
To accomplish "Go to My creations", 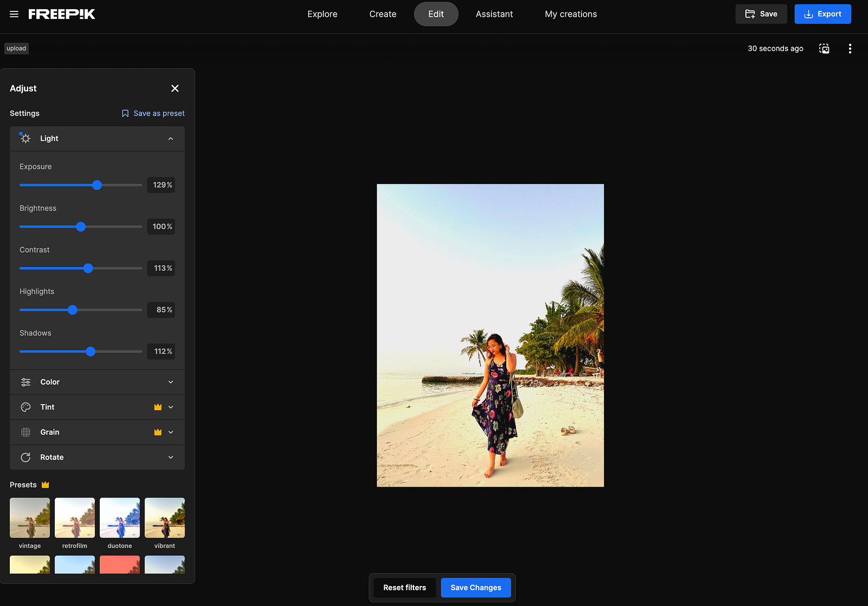I will tap(571, 14).
